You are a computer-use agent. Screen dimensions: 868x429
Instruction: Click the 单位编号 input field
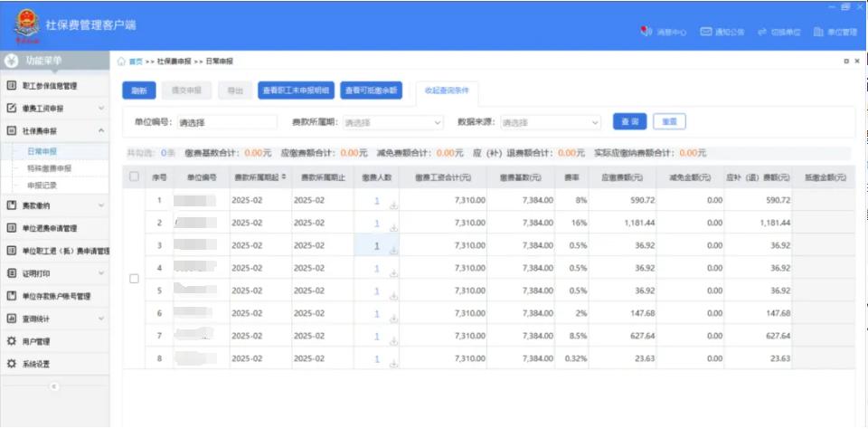coord(226,122)
